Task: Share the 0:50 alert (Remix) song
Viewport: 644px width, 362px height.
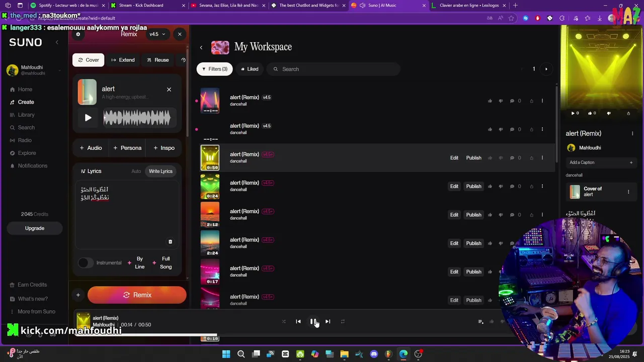Action: click(531, 158)
